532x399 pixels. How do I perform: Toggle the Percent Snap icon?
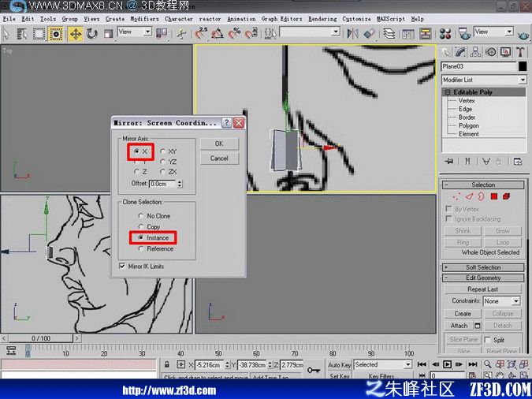(234, 33)
